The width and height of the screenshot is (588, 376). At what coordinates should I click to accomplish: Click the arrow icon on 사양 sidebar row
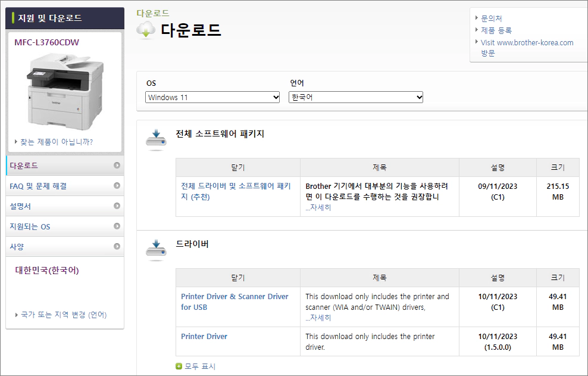tap(117, 247)
